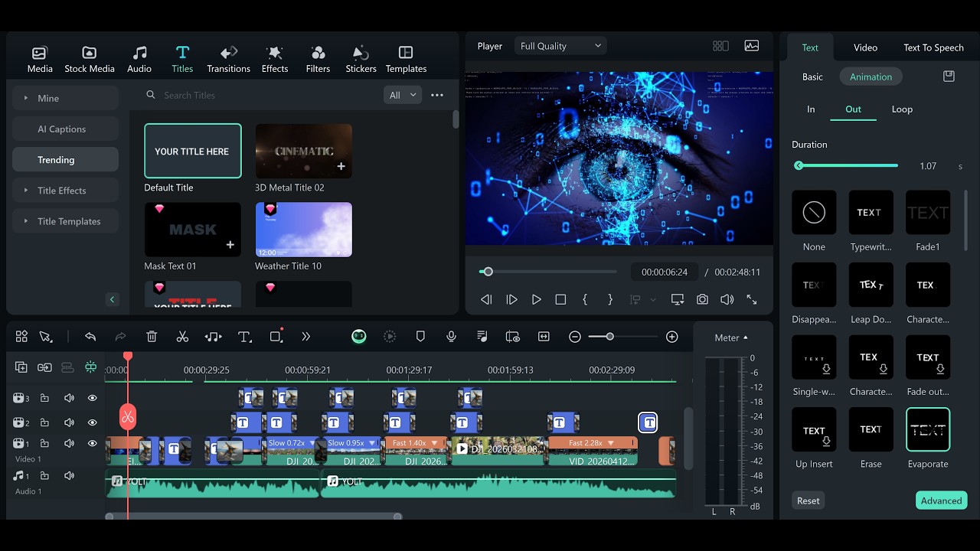Image resolution: width=980 pixels, height=551 pixels.
Task: Click the Play button in the player
Action: point(537,300)
